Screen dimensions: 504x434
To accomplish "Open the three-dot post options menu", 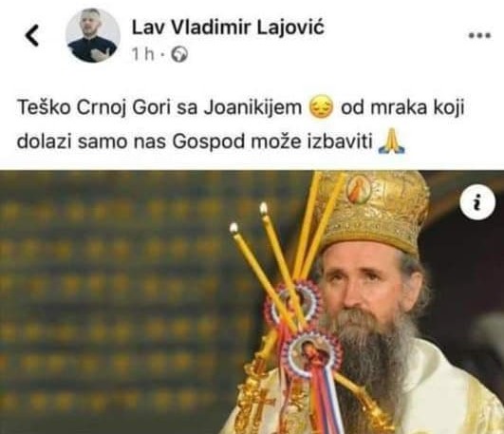I will click(479, 35).
